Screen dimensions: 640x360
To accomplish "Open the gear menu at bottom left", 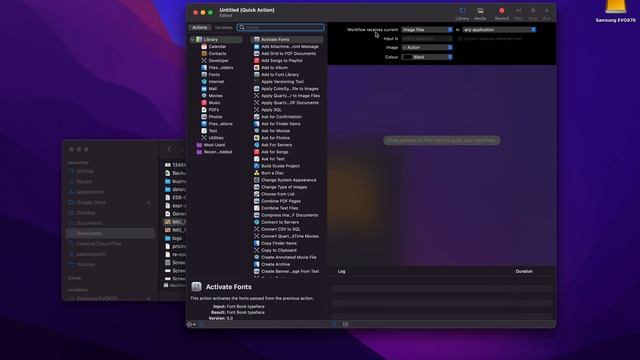I will click(191, 324).
